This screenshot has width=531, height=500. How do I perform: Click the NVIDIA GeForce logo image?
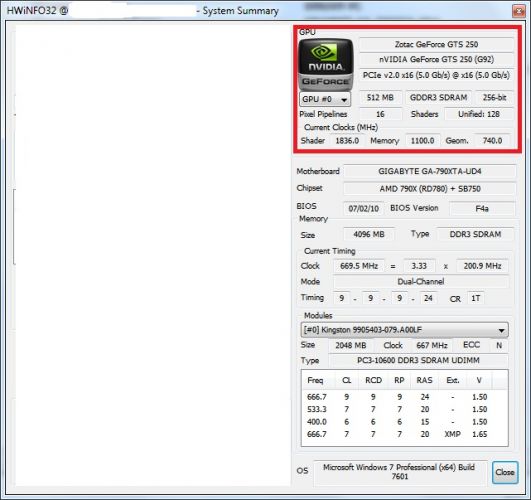[326, 64]
